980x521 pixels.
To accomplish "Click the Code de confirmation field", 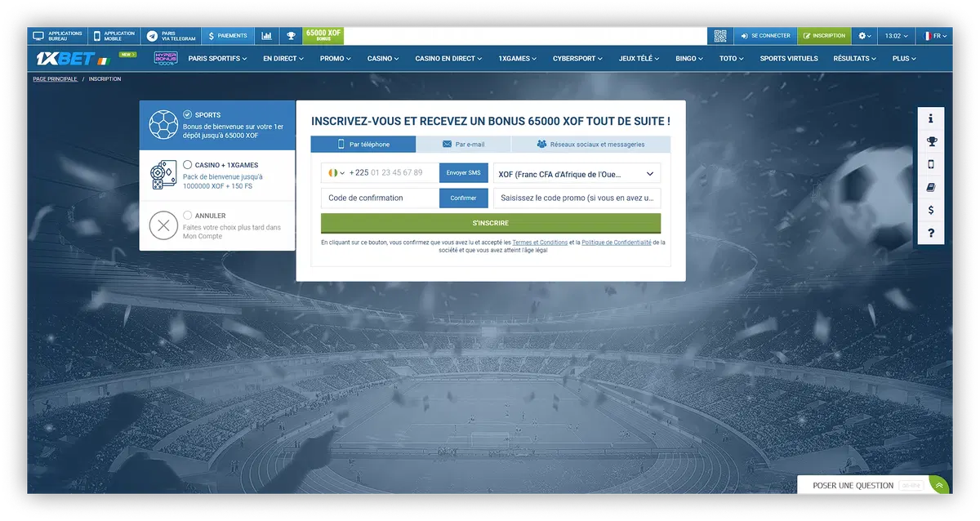I will tap(380, 198).
